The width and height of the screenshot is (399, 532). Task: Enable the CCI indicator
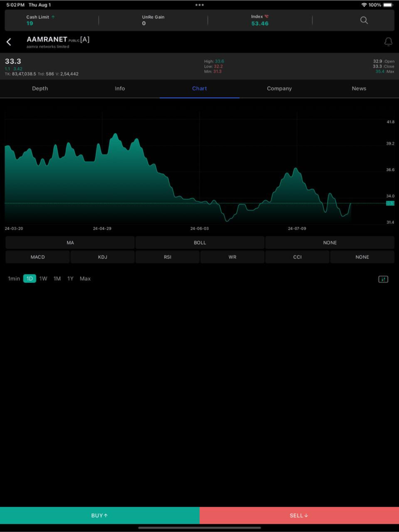click(x=297, y=257)
